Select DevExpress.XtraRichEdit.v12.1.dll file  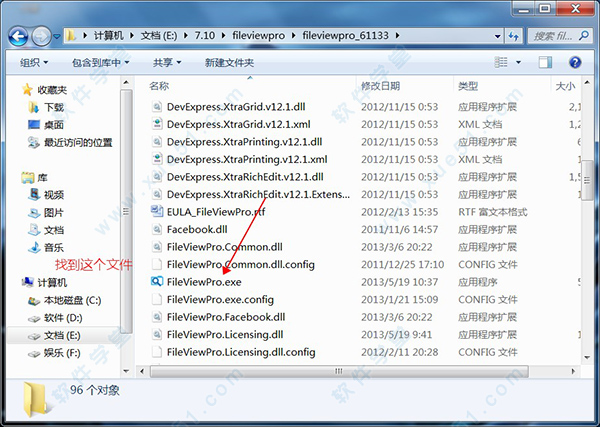coord(245,177)
